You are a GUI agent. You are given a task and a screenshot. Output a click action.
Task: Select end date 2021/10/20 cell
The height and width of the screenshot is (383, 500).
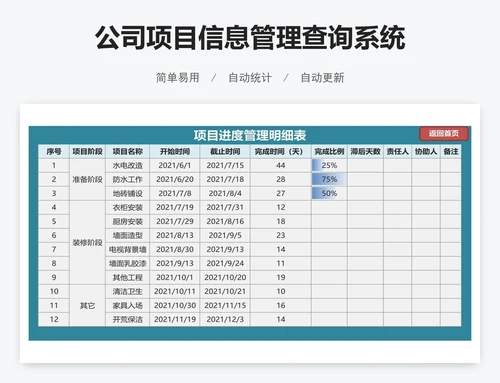[x=225, y=277]
